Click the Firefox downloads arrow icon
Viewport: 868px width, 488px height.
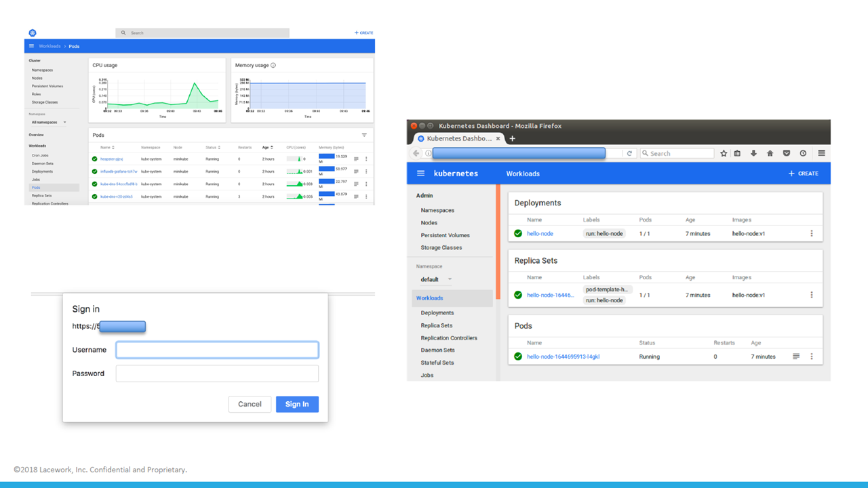point(753,153)
